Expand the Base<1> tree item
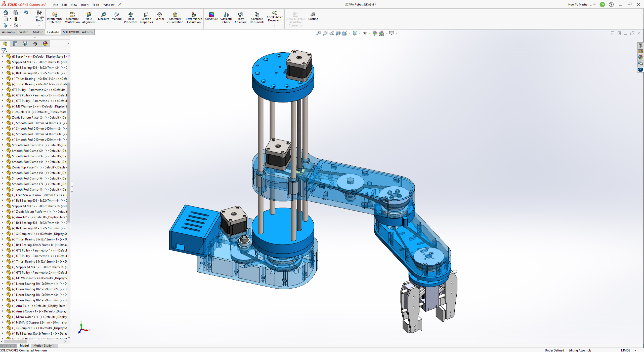The image size is (644, 352). point(3,56)
